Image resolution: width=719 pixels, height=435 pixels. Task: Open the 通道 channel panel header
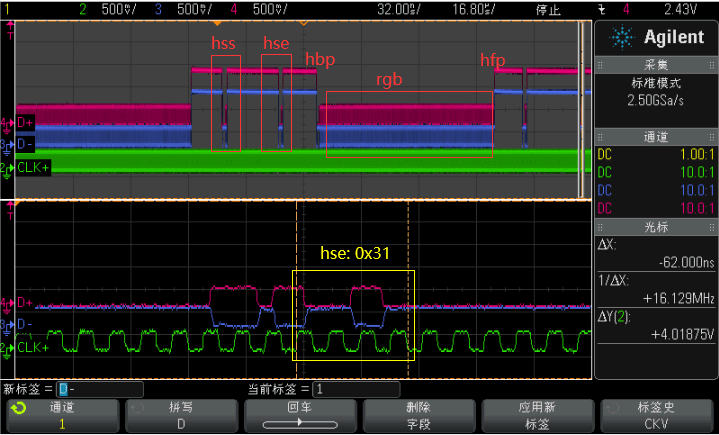[656, 137]
